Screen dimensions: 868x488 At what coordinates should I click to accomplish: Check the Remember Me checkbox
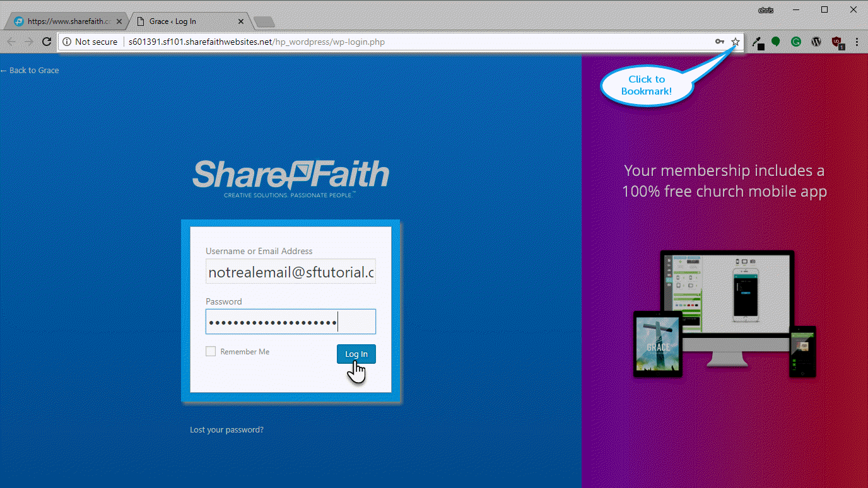[211, 351]
